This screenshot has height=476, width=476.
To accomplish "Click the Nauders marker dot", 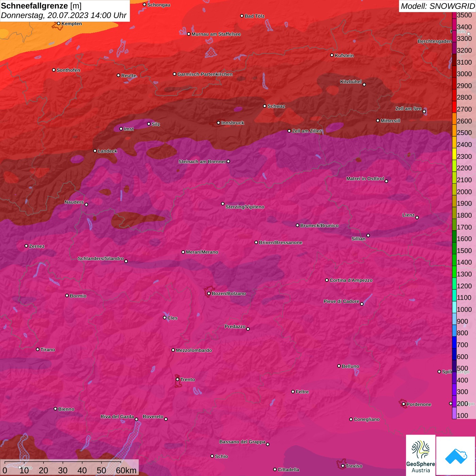I will pos(86,204).
